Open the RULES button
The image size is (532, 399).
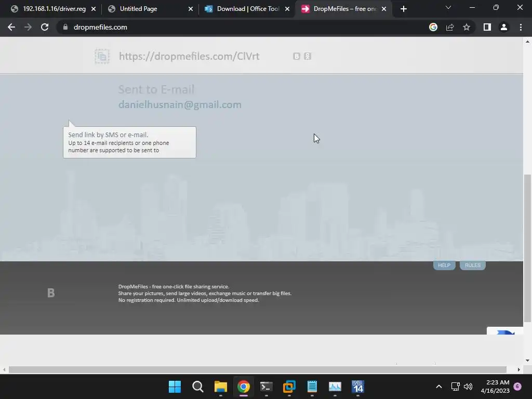pos(473,265)
